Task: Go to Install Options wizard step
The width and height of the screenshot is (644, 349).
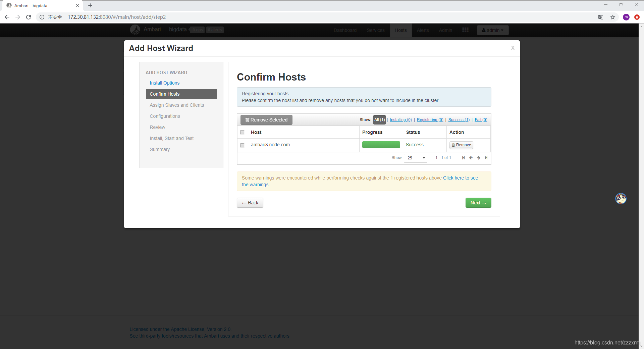Action: point(165,83)
